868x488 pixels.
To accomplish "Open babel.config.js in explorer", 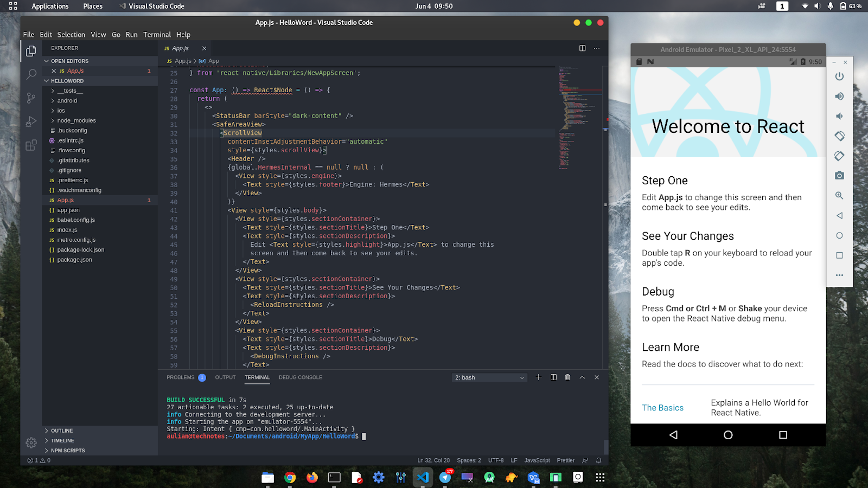I will click(x=100, y=220).
